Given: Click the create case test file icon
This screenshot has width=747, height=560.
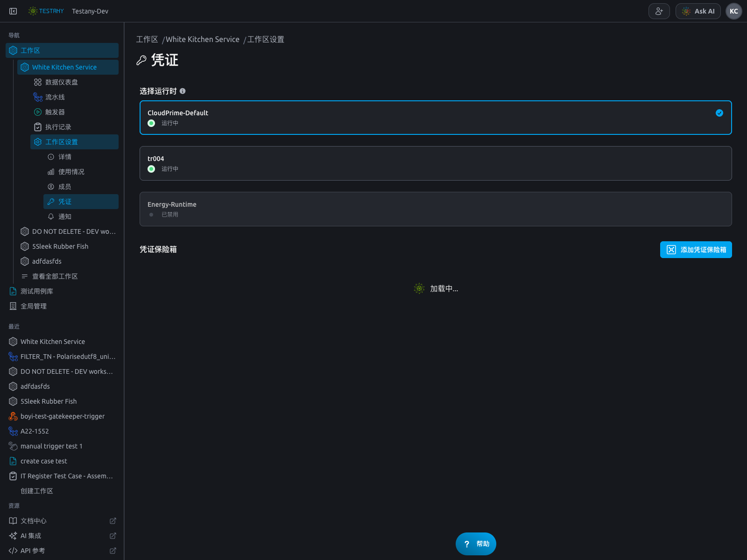Looking at the screenshot, I should click(13, 461).
